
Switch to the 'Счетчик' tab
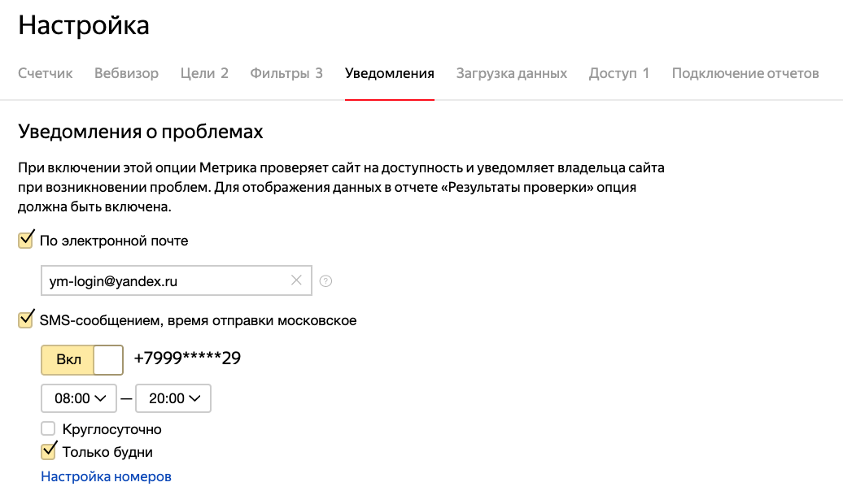[46, 73]
